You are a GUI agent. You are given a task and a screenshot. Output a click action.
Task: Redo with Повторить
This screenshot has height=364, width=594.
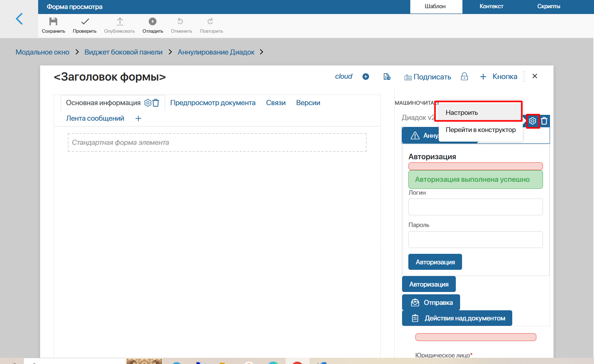coord(211,25)
